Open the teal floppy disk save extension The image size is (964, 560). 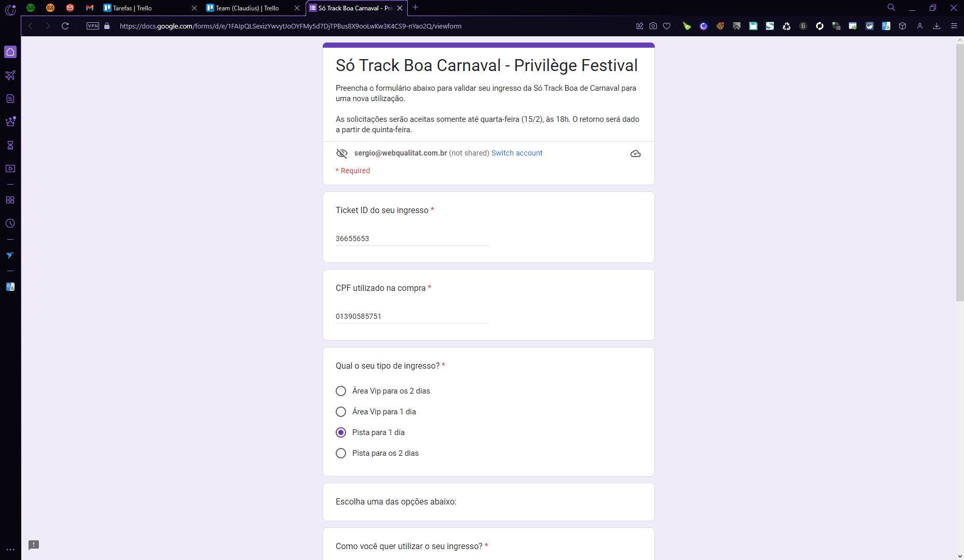click(x=753, y=26)
